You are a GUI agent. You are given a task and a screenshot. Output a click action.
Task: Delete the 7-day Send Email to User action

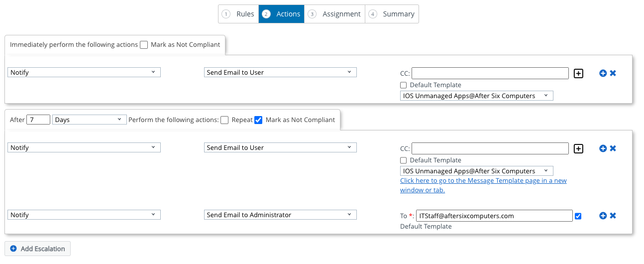click(x=613, y=148)
